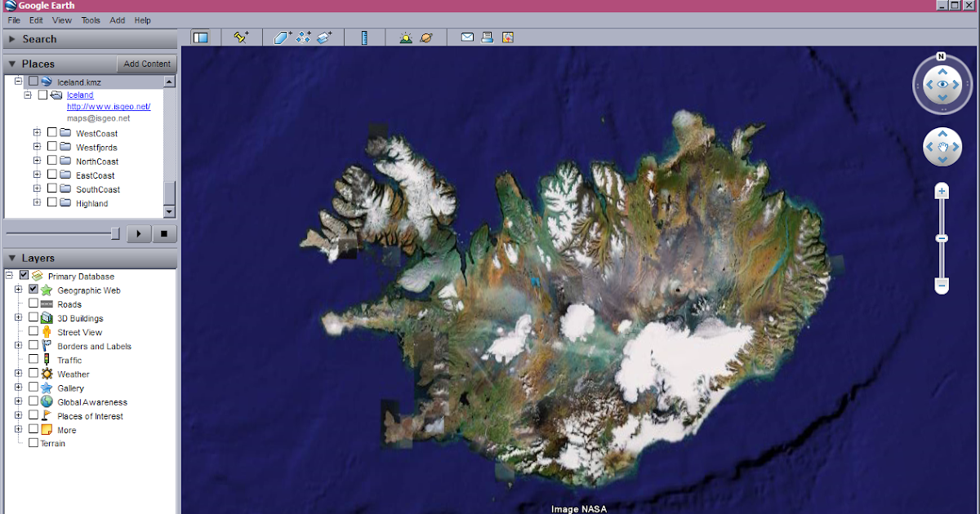Switch to Sky view mode
The image size is (980, 514).
[x=426, y=37]
